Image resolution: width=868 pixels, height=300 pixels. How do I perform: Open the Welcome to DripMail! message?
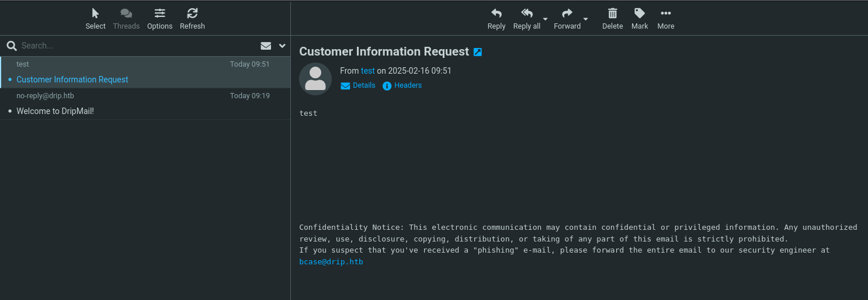pos(55,111)
